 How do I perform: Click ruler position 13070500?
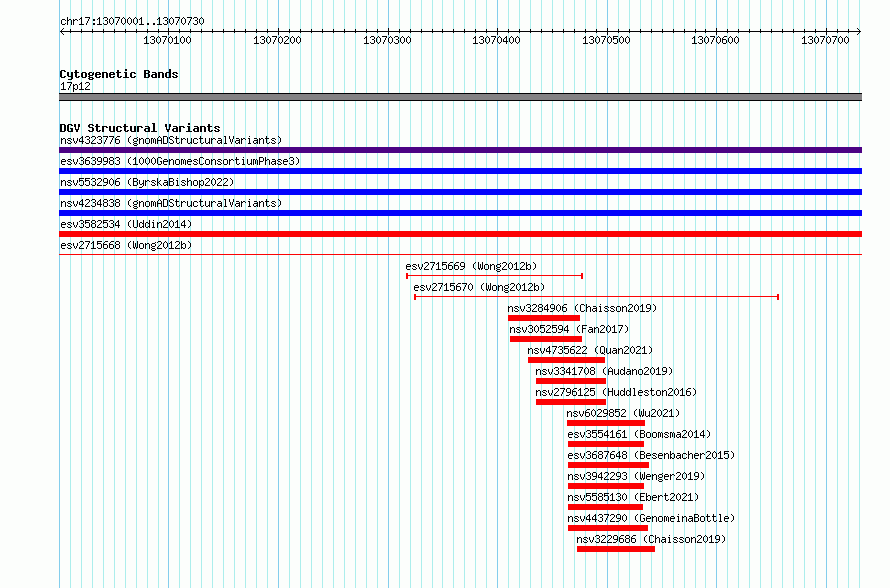click(x=606, y=40)
